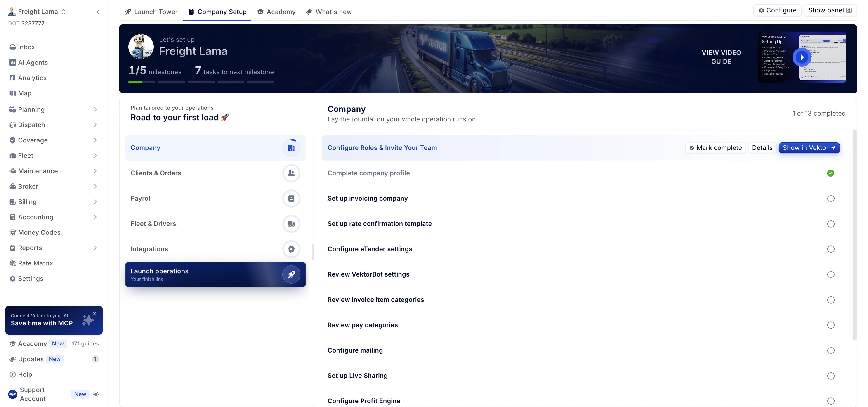This screenshot has width=868, height=407.
Task: Collapse the sidebar with the arrow icon
Action: click(98, 12)
